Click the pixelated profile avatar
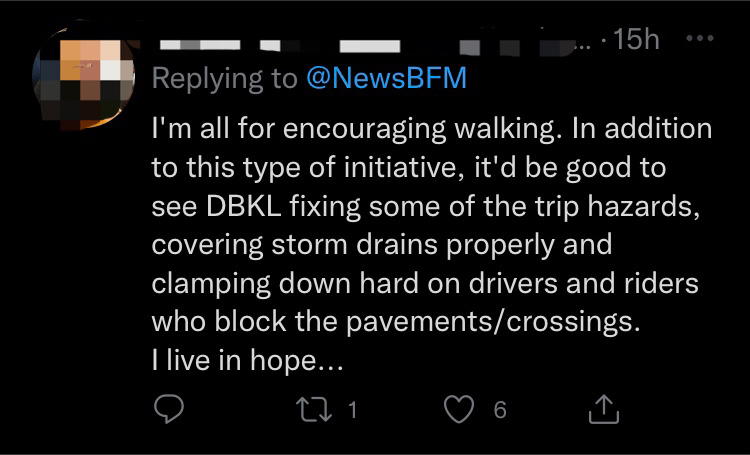Viewport: 750px width, 455px height. pyautogui.click(x=84, y=78)
